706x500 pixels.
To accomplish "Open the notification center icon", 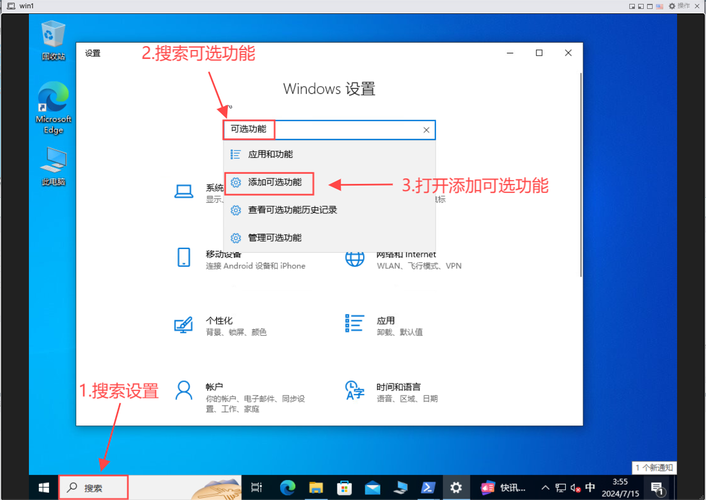I will 657,488.
